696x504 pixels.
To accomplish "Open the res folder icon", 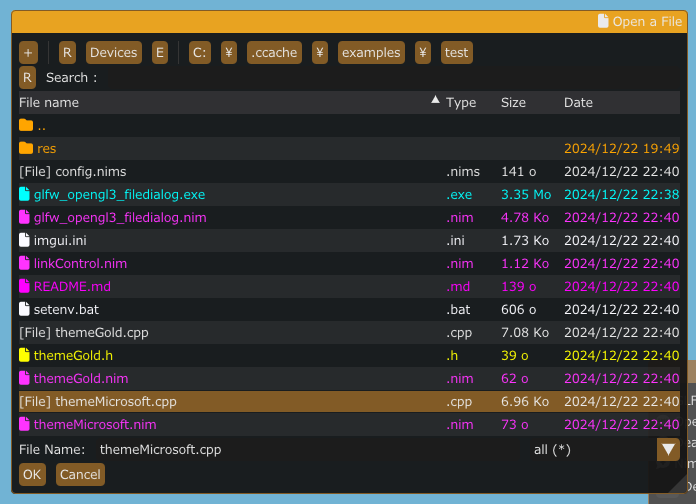I will (26, 148).
